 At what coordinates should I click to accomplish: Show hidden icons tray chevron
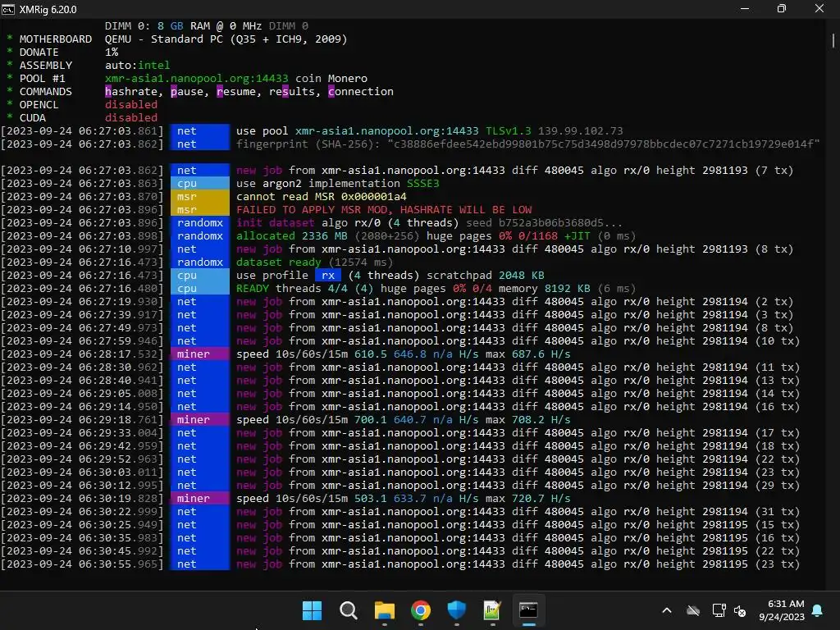667,610
